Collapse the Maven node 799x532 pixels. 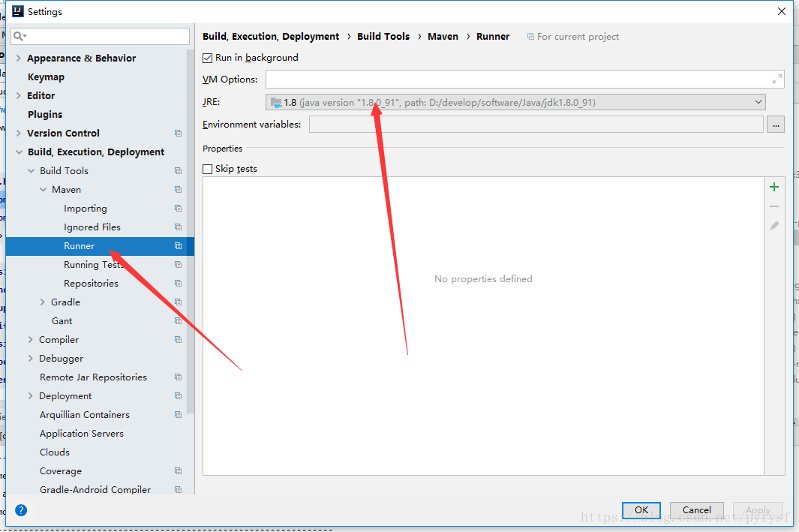pos(44,190)
